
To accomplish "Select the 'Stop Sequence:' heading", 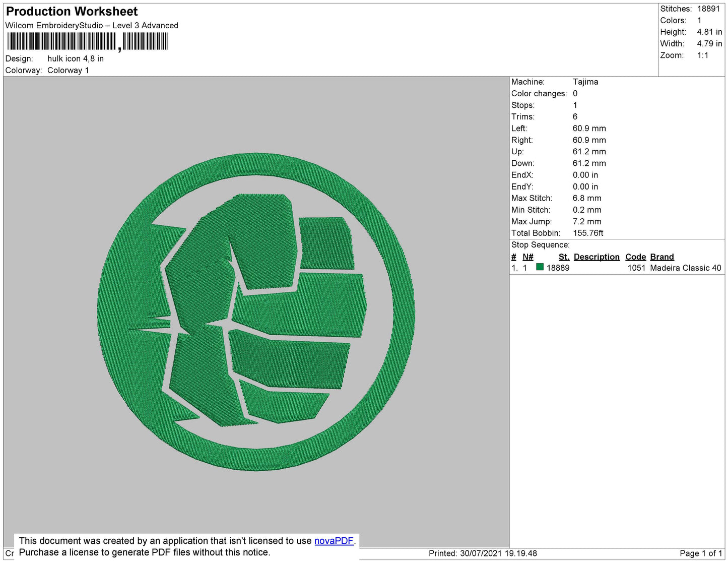I will (541, 244).
